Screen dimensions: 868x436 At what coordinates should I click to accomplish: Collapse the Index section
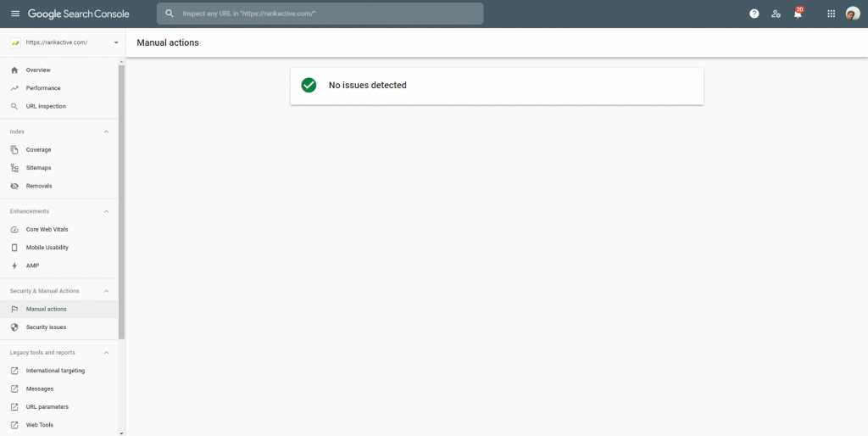click(106, 131)
